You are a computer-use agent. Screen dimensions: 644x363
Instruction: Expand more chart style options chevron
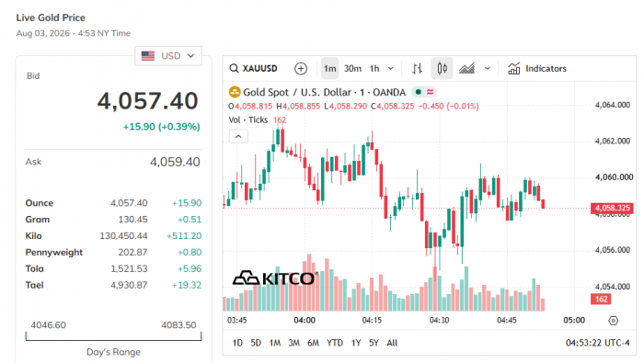tap(487, 69)
